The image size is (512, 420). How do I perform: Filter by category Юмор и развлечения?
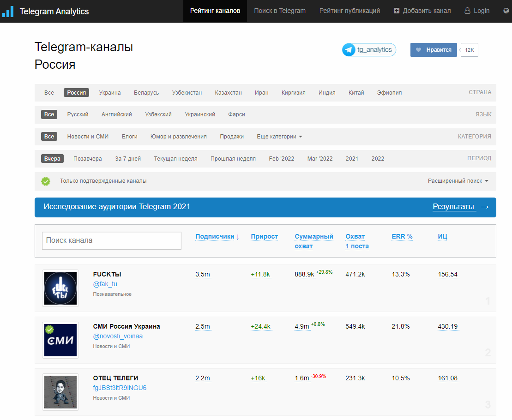click(179, 137)
